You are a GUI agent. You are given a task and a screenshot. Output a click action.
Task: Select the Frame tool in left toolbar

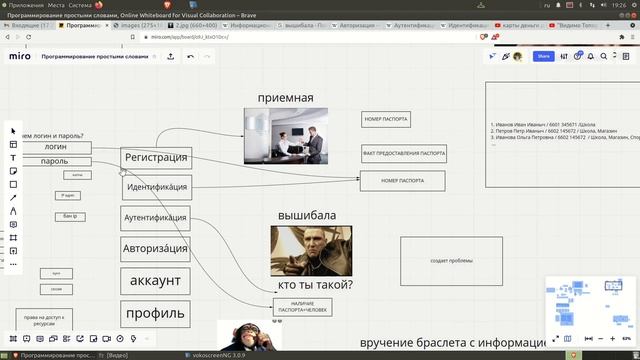coord(13,238)
